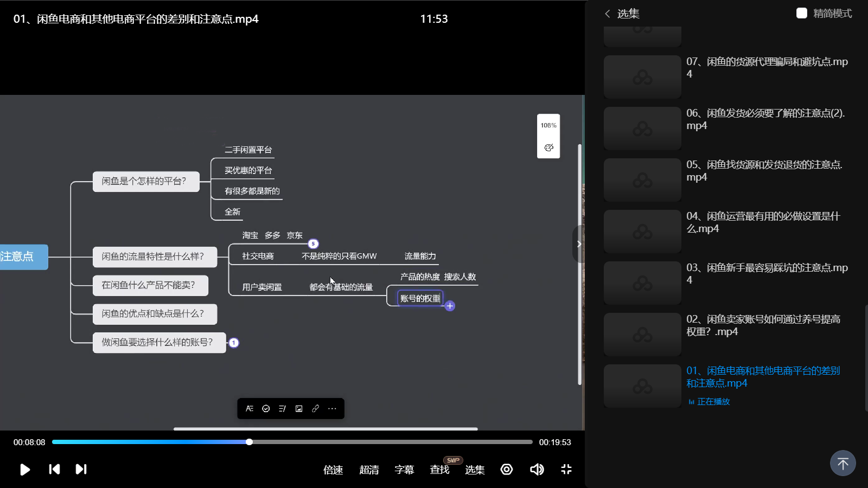Open the 字幕 subtitle options

[404, 470]
